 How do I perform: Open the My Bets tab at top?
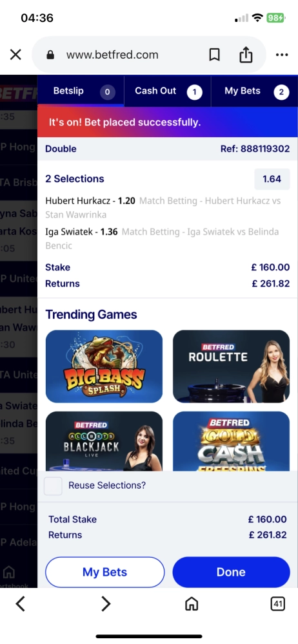coord(254,91)
